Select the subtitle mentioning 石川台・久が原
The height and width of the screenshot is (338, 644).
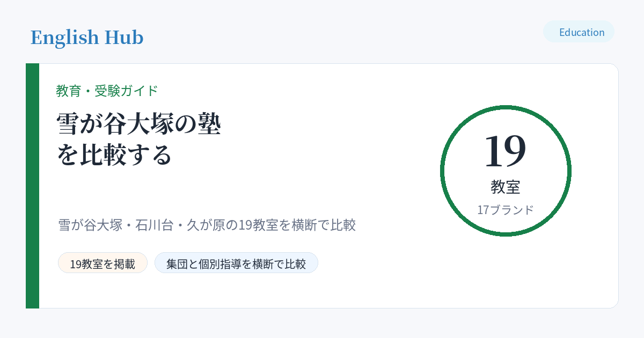pyautogui.click(x=207, y=225)
